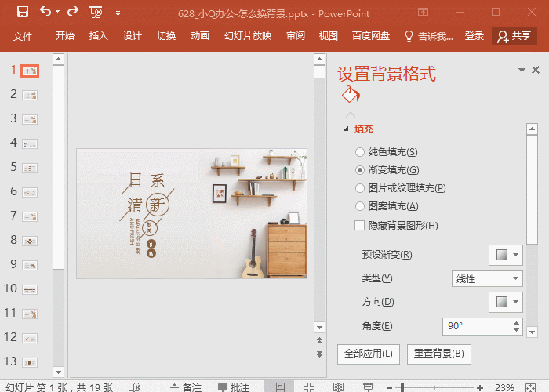The width and height of the screenshot is (549, 392).
Task: Open the 切换 ribbon tab
Action: pyautogui.click(x=166, y=36)
